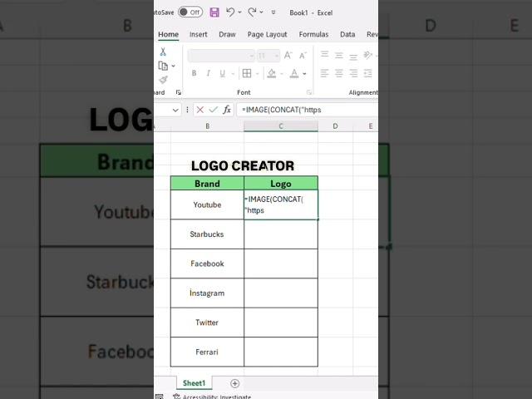Click the Undo arrow
The image size is (532, 399).
coord(230,12)
